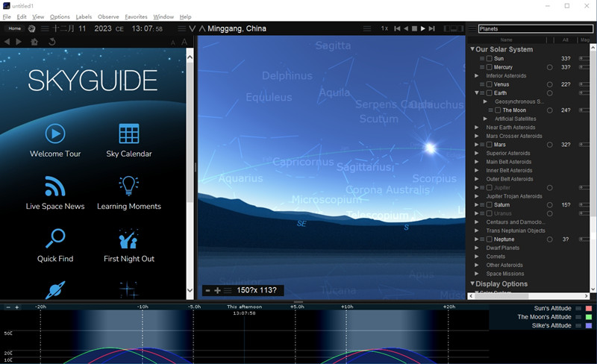This screenshot has width=597, height=364.
Task: Expand Main Belt Asteroids
Action: (x=476, y=162)
